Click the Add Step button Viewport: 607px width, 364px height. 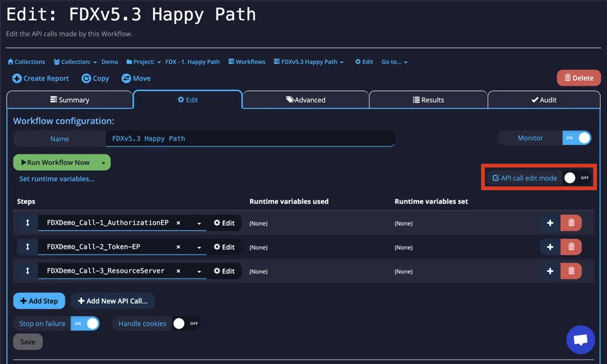tap(39, 301)
